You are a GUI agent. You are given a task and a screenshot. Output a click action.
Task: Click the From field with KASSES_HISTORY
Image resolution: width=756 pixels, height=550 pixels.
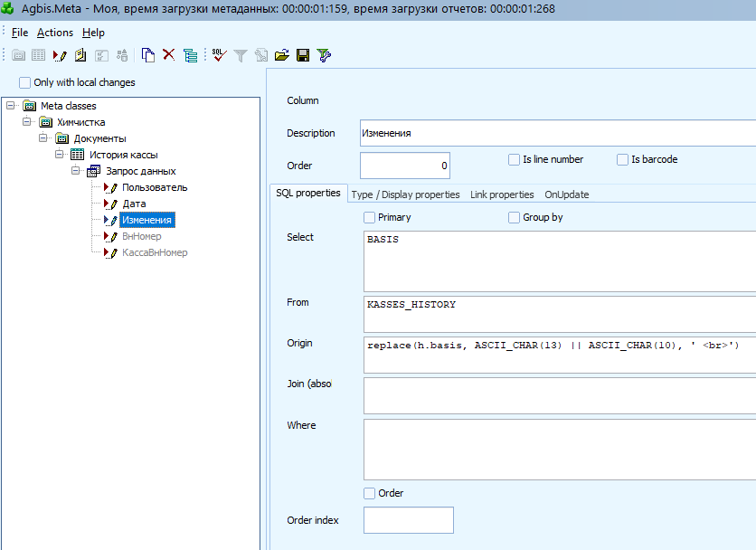pyautogui.click(x=560, y=315)
